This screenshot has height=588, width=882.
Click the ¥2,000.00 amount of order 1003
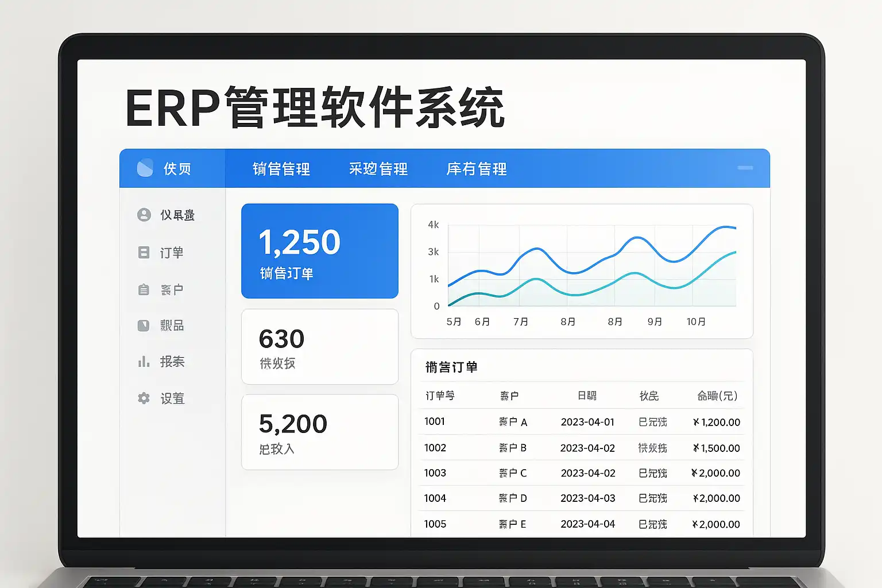[716, 473]
